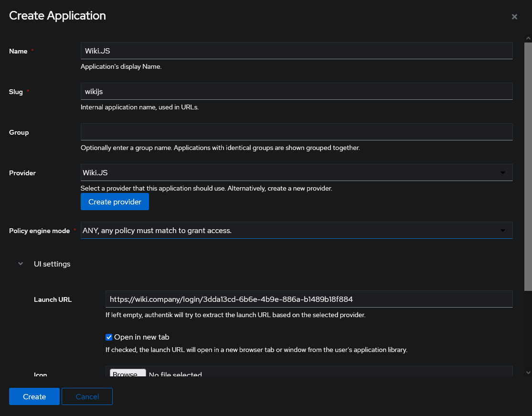Image resolution: width=532 pixels, height=416 pixels.
Task: Click the Policy engine mode label
Action: (x=39, y=231)
